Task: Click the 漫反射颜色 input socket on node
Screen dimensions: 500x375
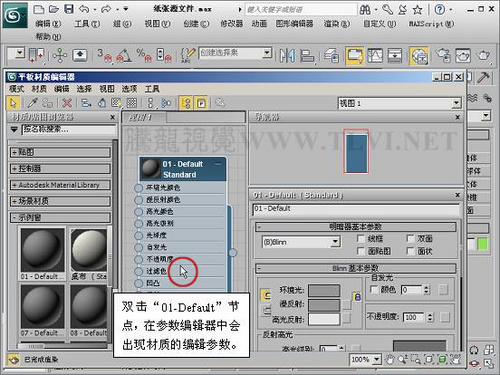Action: (139, 200)
